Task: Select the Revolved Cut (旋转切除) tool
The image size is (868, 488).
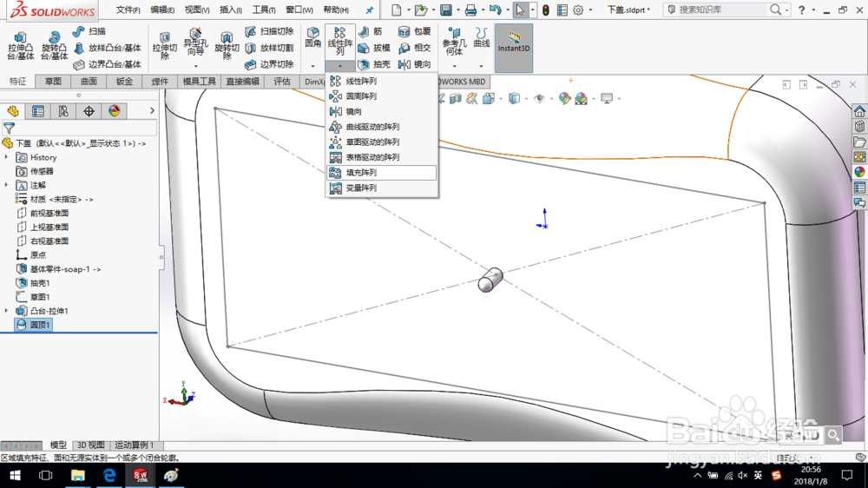Action: pos(227,45)
